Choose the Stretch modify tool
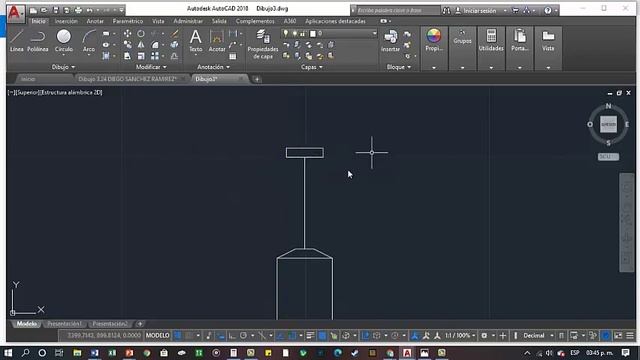 [x=127, y=56]
